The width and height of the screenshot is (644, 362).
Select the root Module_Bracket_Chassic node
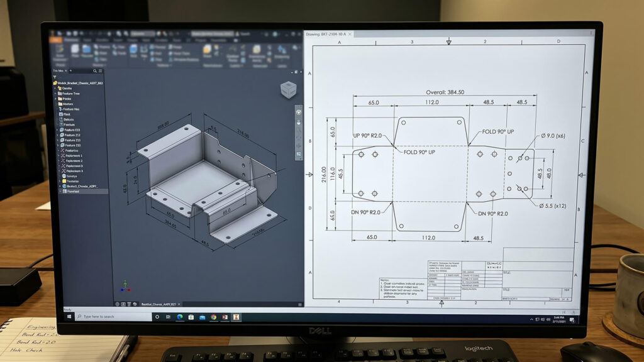pos(78,83)
